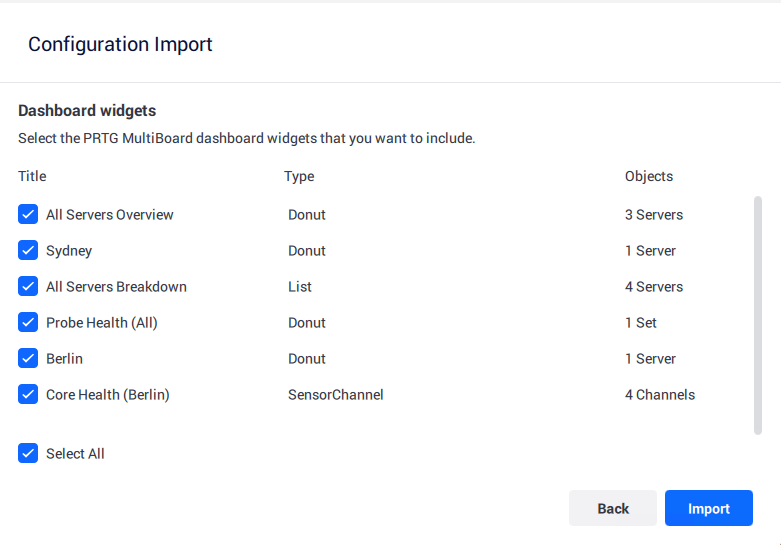Toggle the Sydney widget checkbox
The height and width of the screenshot is (545, 781).
[x=28, y=250]
